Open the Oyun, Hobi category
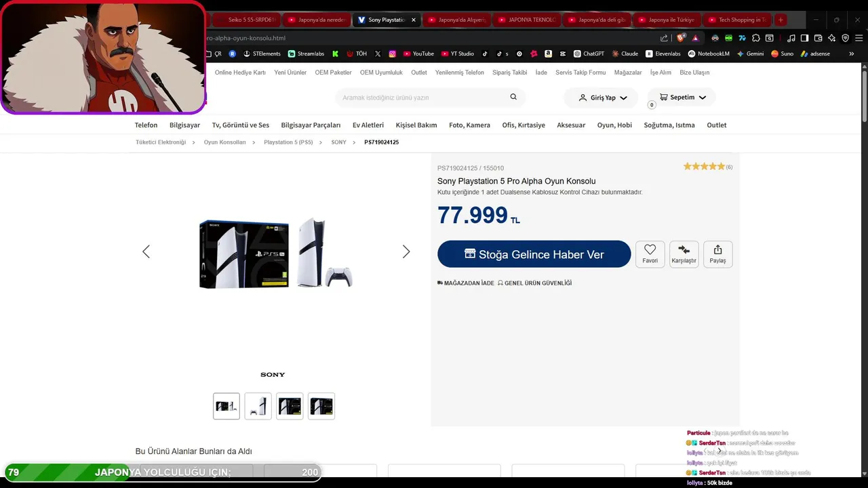The image size is (868, 488). click(614, 125)
